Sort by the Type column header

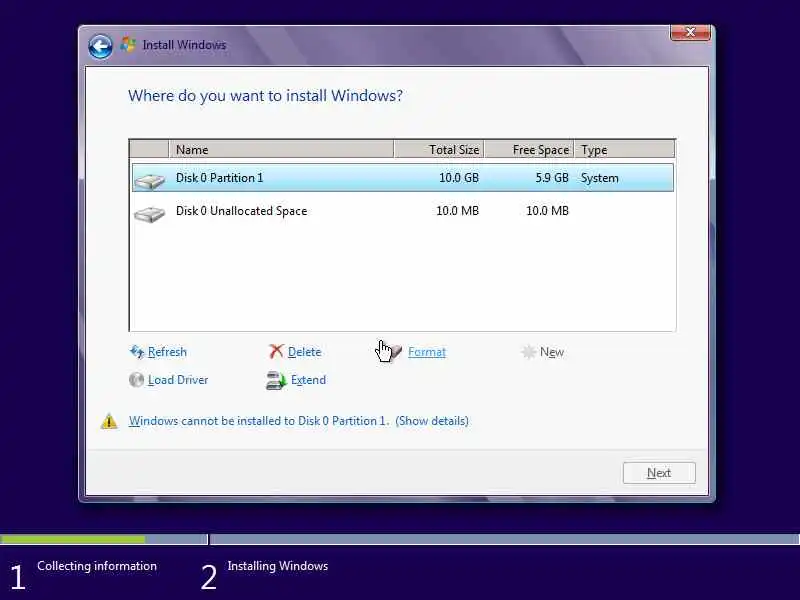[624, 149]
